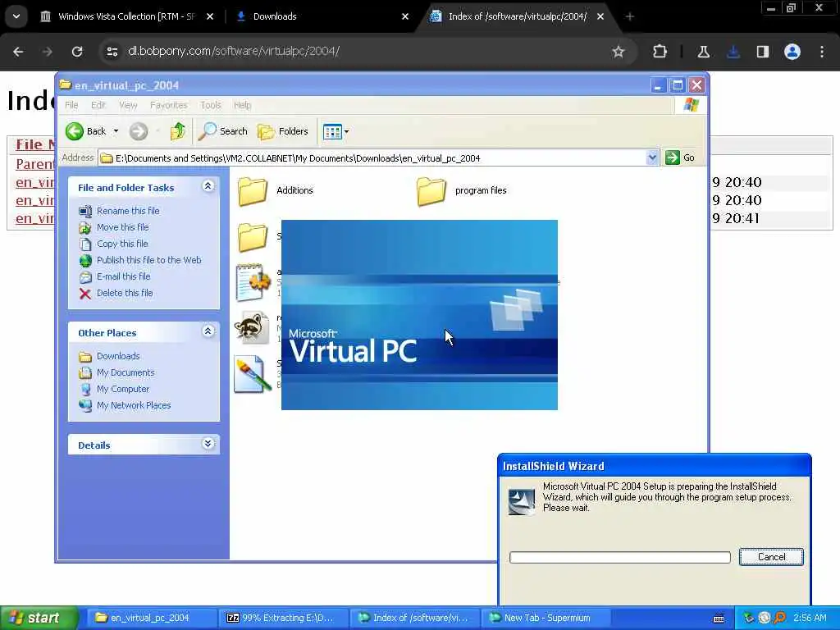Click the Go button beside address bar

[x=680, y=157]
